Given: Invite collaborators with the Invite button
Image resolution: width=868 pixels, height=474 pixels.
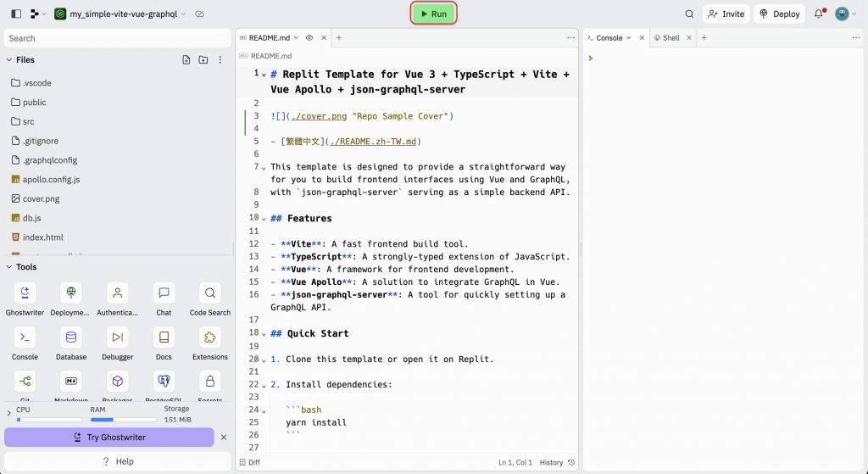Looking at the screenshot, I should point(726,14).
